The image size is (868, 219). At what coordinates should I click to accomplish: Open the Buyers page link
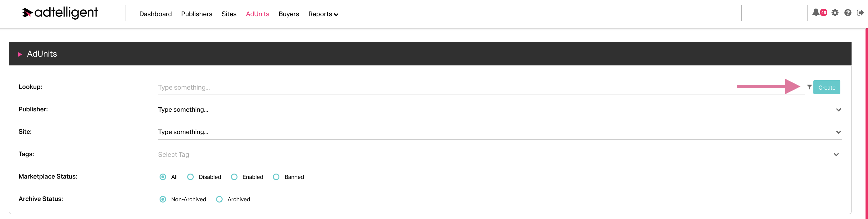click(x=288, y=14)
